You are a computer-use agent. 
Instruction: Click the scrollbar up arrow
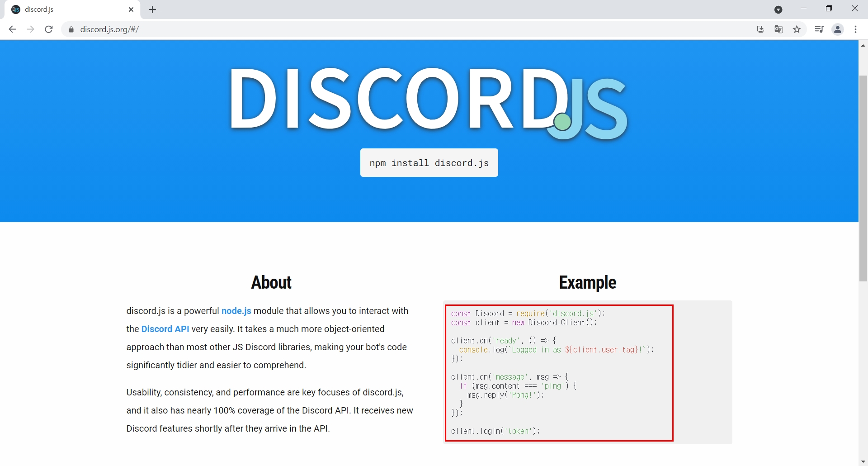point(863,45)
